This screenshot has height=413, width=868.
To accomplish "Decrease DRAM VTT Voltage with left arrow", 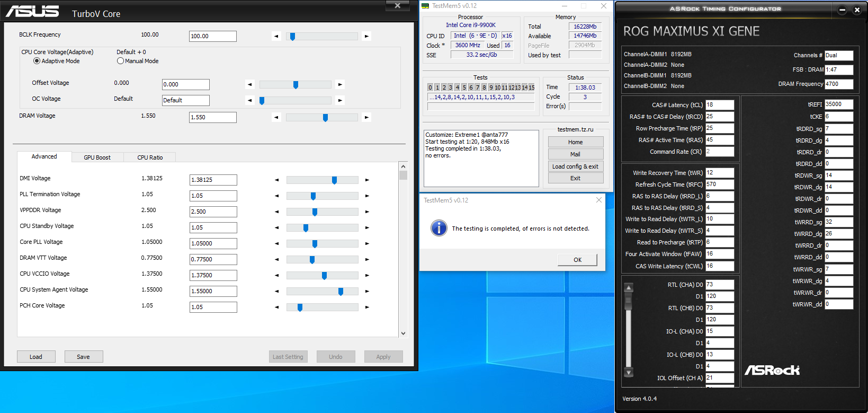I will click(x=276, y=259).
